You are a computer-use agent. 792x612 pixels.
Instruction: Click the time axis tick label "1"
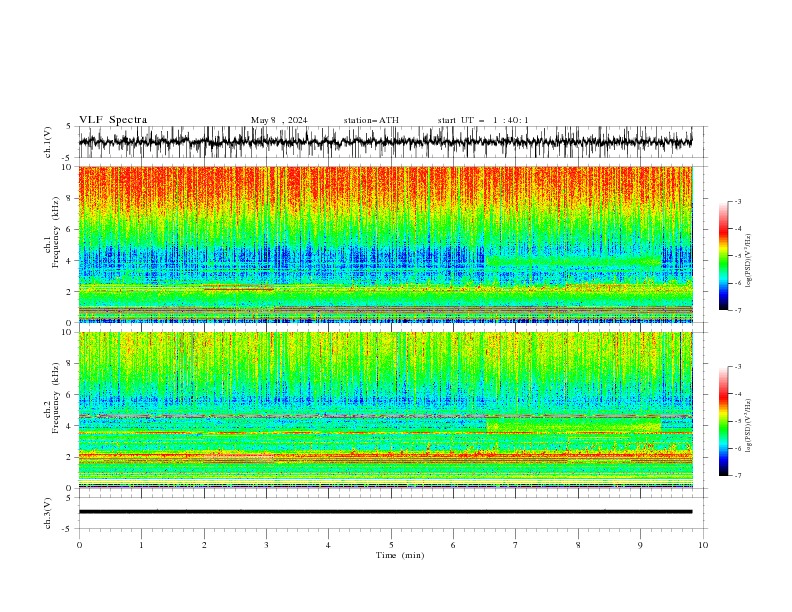pyautogui.click(x=141, y=545)
